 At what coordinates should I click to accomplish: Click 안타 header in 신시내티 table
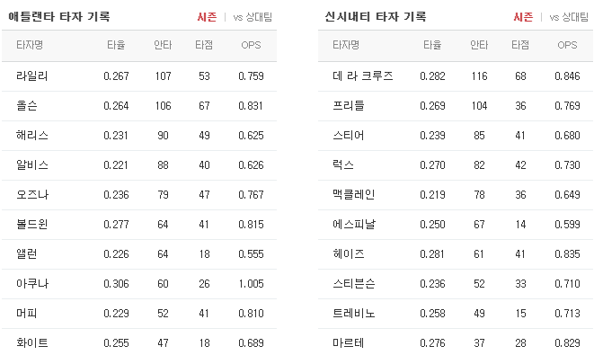[479, 45]
